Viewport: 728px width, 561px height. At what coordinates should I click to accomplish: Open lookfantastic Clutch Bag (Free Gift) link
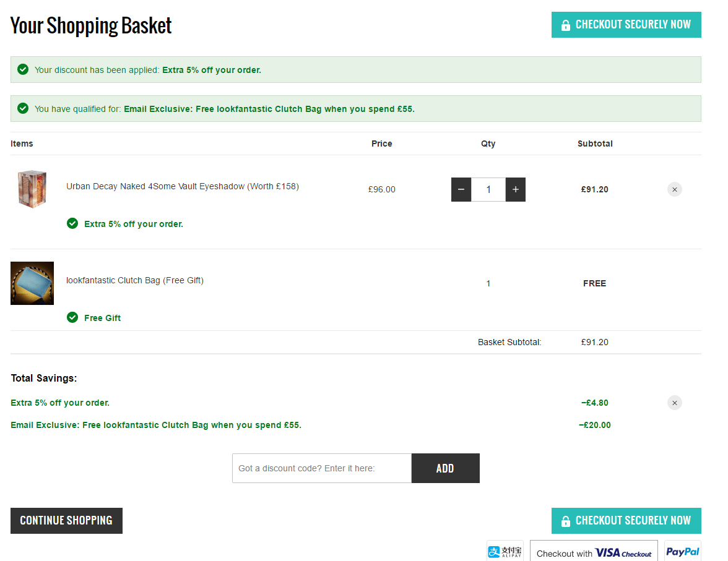click(x=135, y=280)
